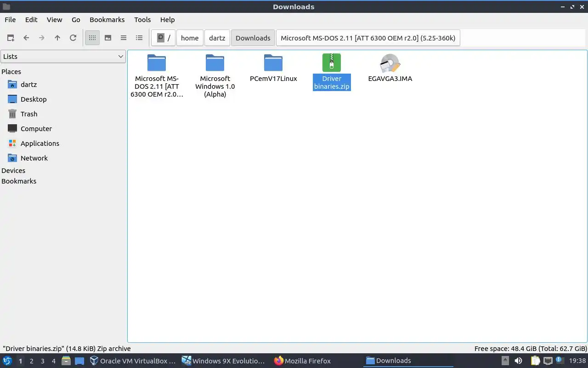Screen dimensions: 588x368
Task: Click Downloads path bar button
Action: pos(253,38)
